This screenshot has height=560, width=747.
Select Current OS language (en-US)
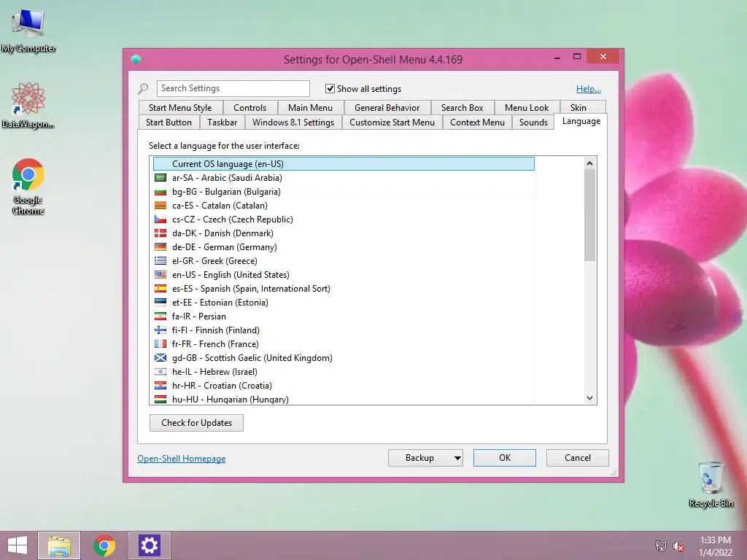click(344, 164)
